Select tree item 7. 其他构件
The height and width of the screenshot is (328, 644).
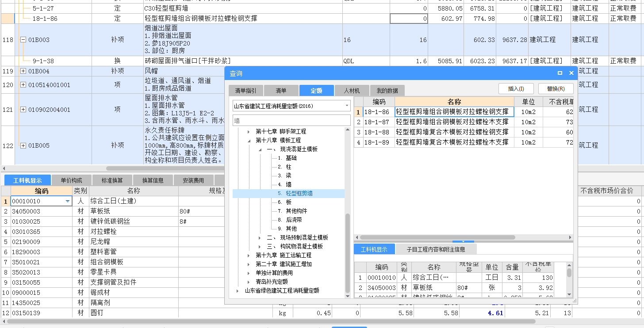292,211
